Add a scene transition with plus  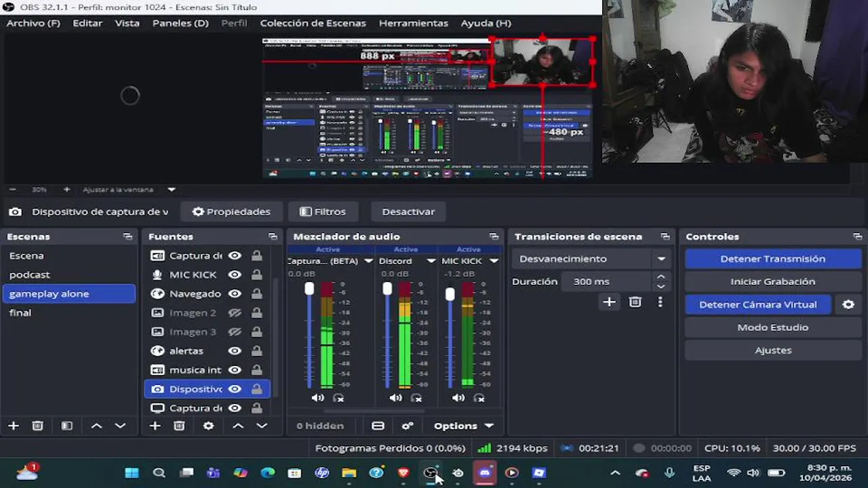(x=609, y=302)
